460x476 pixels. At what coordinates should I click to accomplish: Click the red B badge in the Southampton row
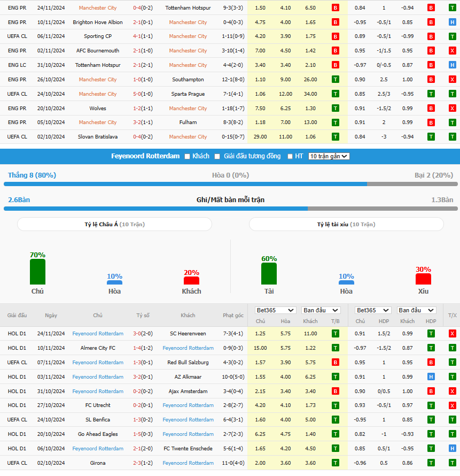431,80
